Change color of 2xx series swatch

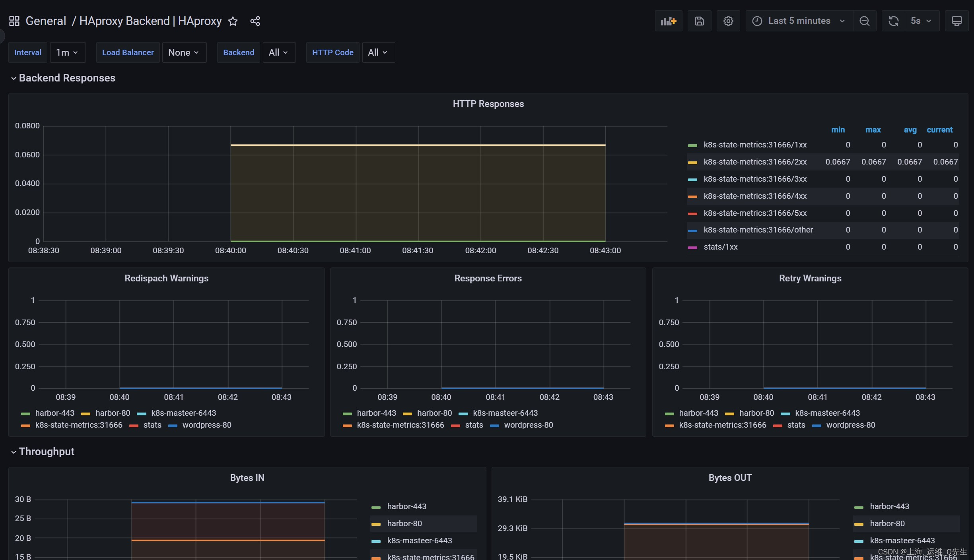(692, 162)
